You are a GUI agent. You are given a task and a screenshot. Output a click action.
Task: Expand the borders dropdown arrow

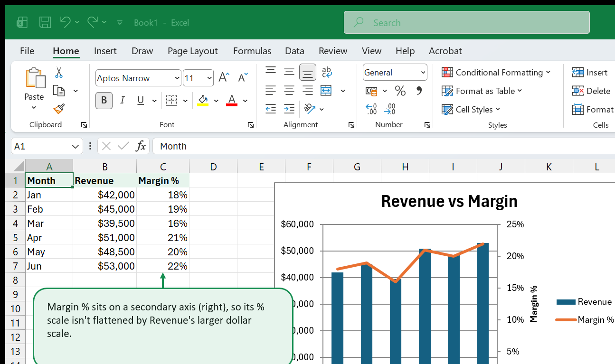tap(185, 101)
